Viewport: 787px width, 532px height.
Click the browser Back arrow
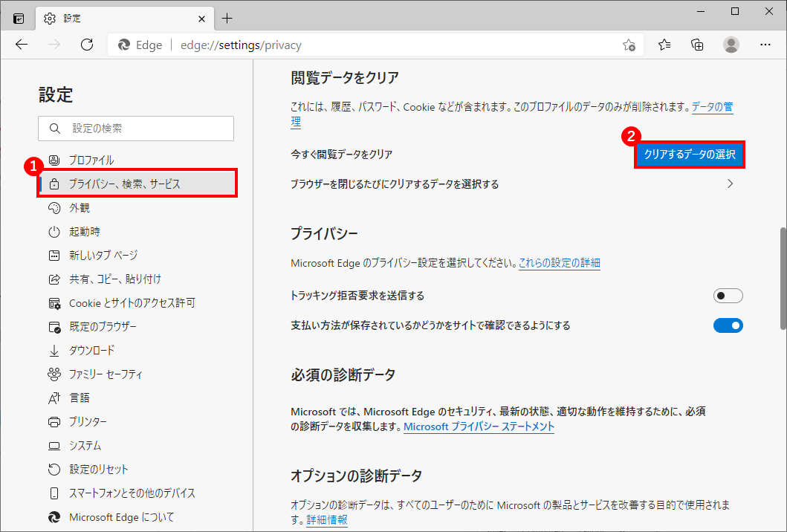(x=22, y=45)
